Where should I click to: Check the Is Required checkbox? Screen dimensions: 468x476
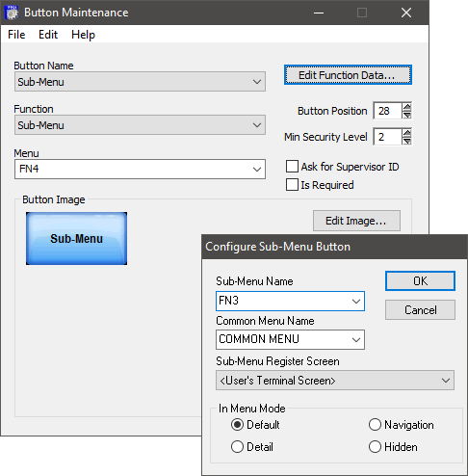(292, 185)
